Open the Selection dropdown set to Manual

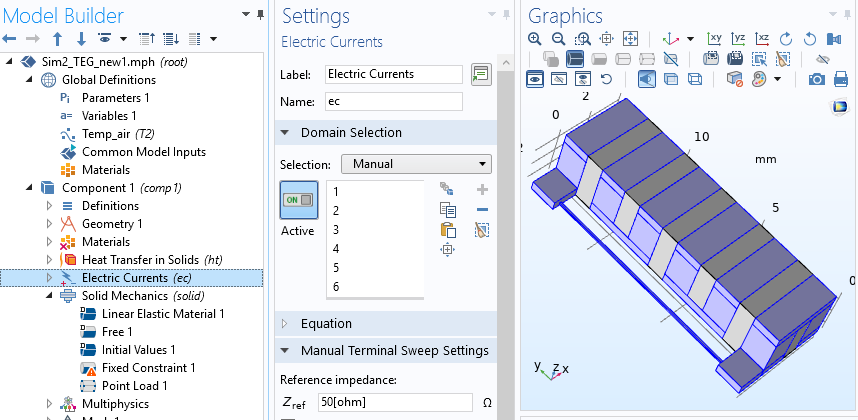pyautogui.click(x=416, y=163)
